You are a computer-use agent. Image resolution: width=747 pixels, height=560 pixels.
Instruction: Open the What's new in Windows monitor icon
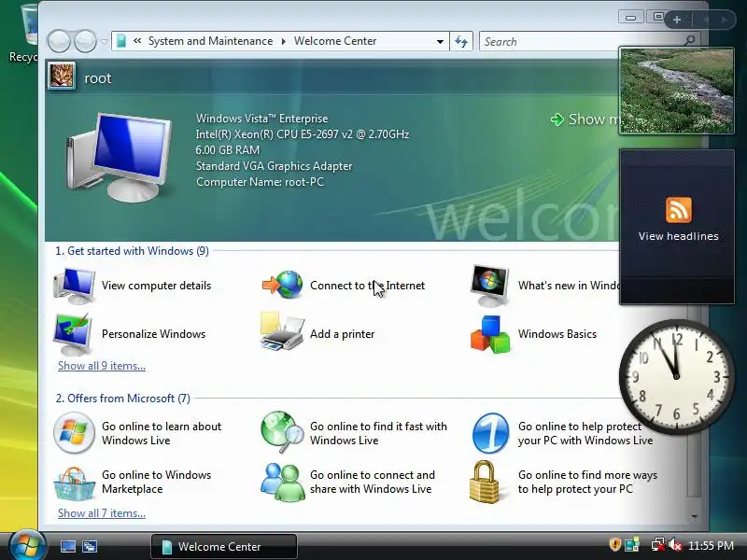(489, 286)
